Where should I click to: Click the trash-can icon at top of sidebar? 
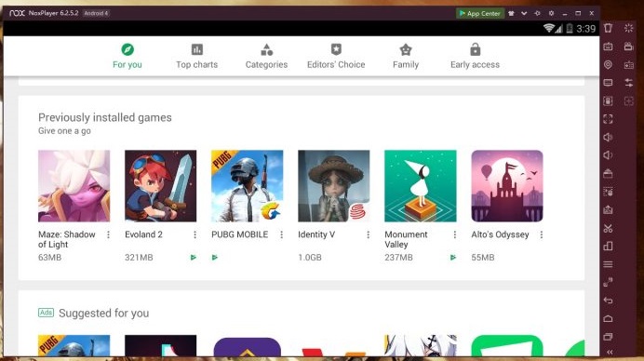609,28
